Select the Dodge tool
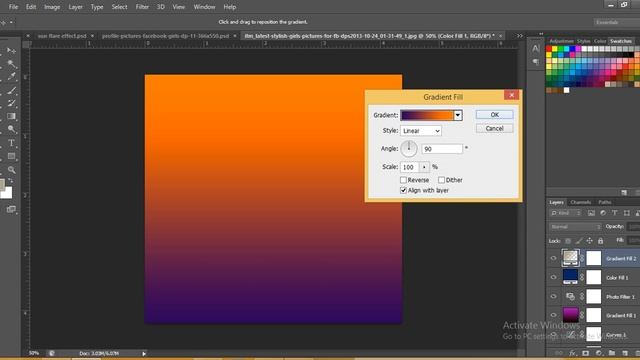 [x=11, y=129]
